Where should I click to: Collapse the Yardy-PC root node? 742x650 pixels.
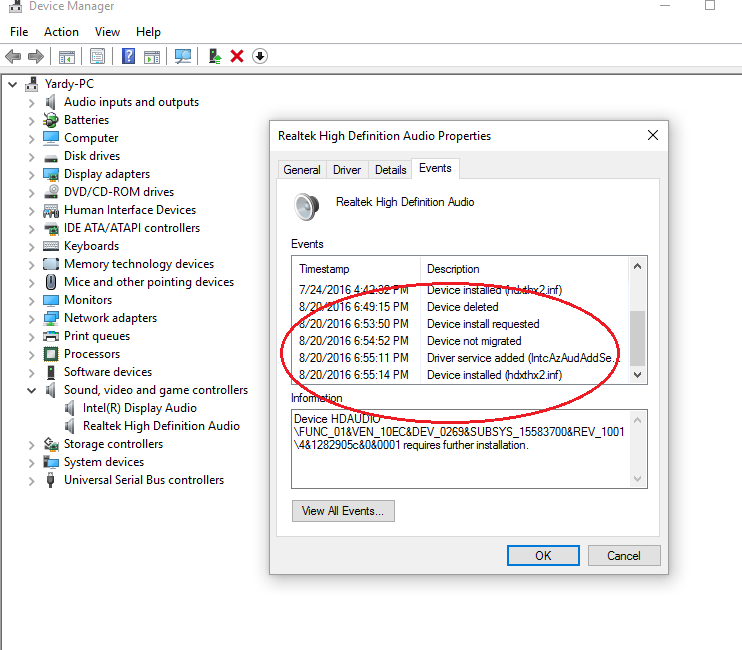[x=13, y=85]
